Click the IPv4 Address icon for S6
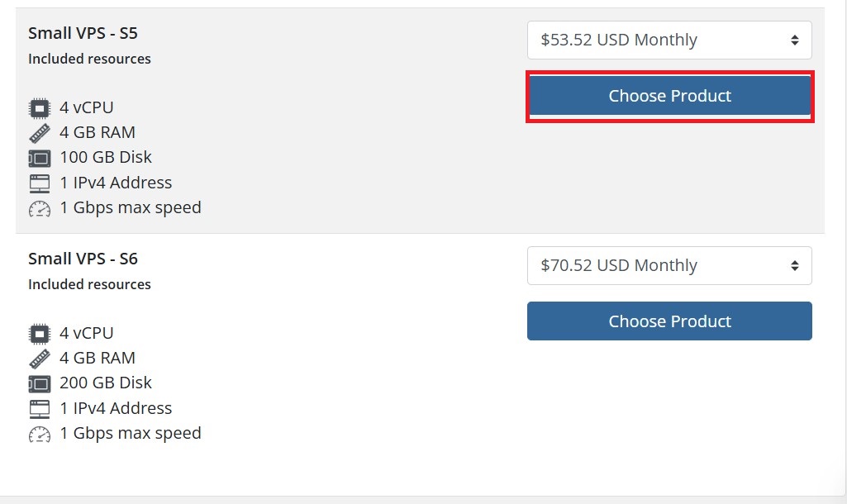Viewport: 847px width, 504px height. point(40,410)
